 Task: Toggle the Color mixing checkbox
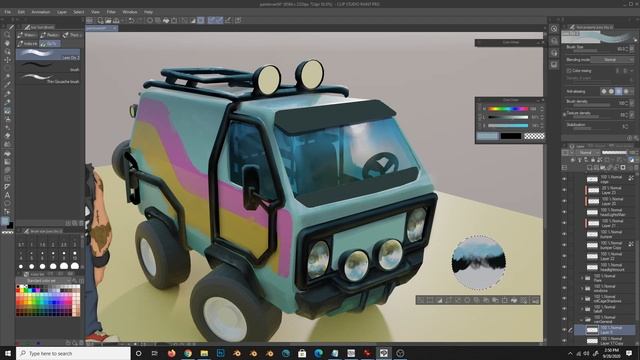569,71
